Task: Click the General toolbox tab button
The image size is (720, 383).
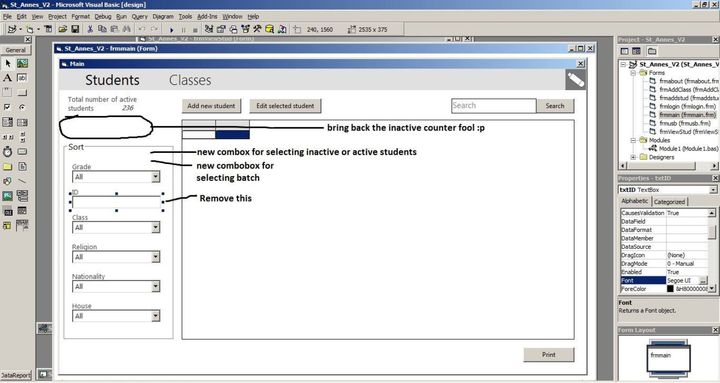Action: 16,50
